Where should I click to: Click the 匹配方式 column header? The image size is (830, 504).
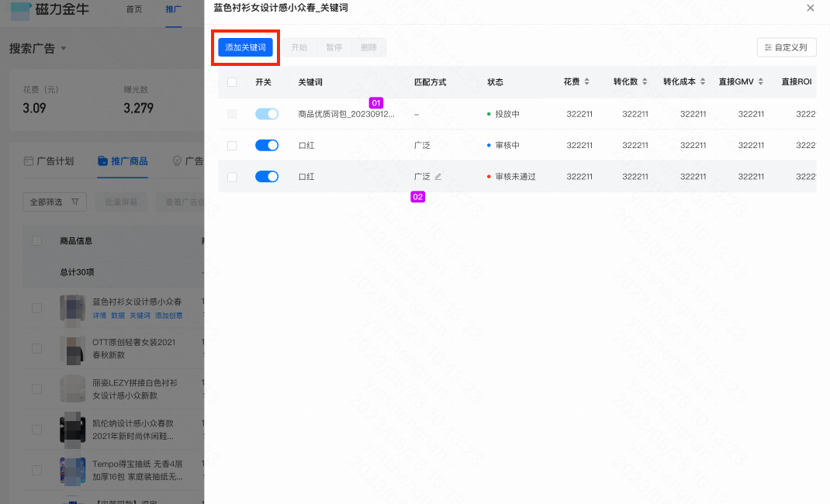(430, 82)
